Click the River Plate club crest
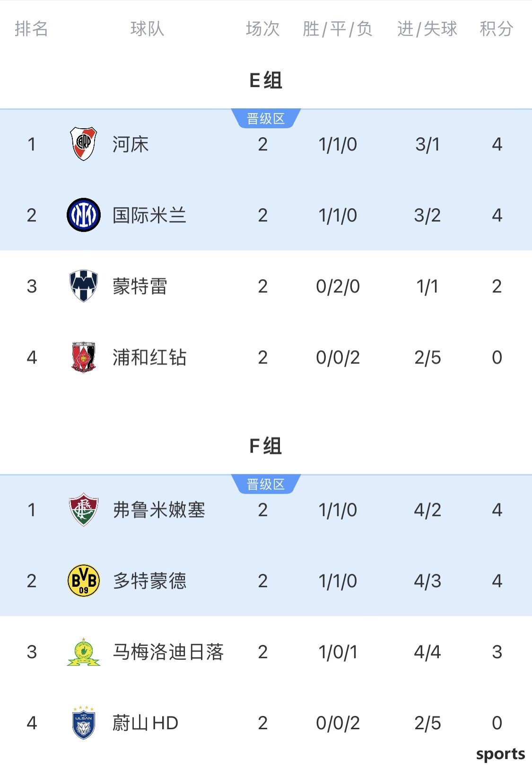Image resolution: width=532 pixels, height=769 pixels. (84, 144)
